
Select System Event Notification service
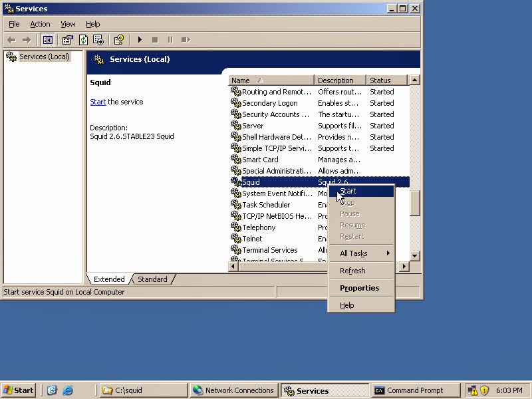(278, 194)
